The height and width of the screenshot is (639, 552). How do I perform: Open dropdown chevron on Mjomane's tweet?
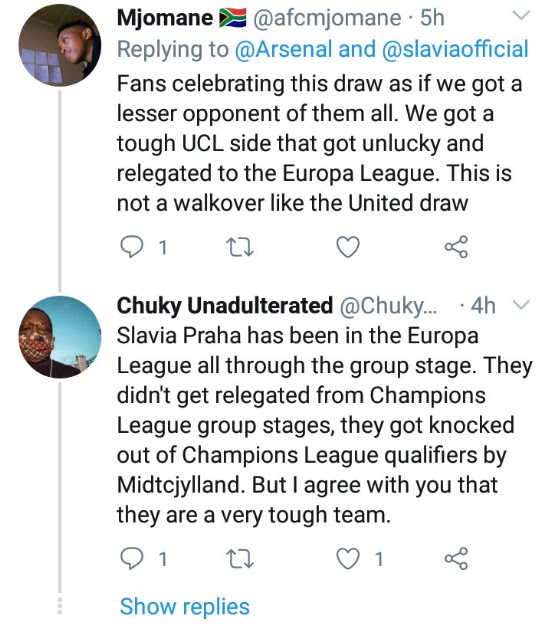[521, 15]
